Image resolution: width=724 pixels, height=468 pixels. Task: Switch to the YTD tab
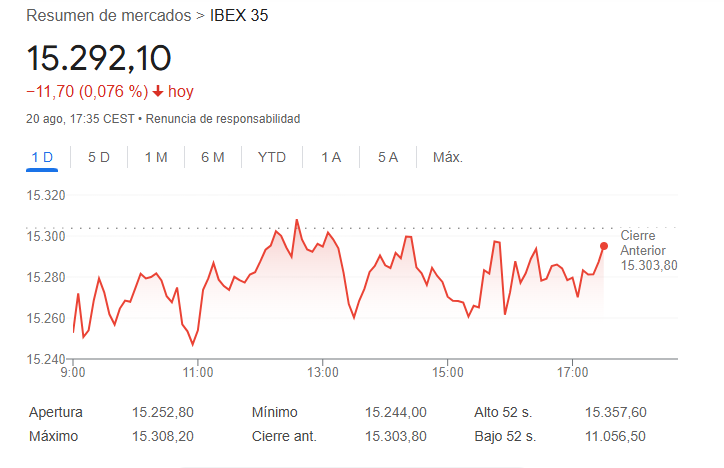click(271, 157)
